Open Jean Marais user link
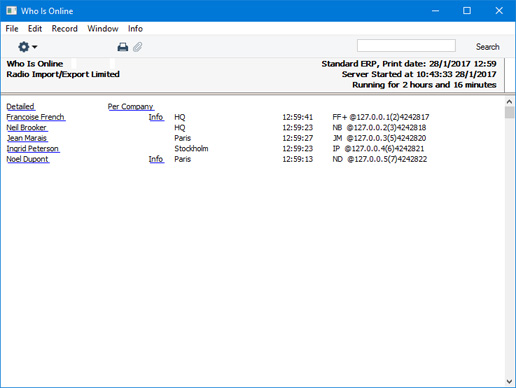This screenshot has width=516, height=388. coord(27,138)
